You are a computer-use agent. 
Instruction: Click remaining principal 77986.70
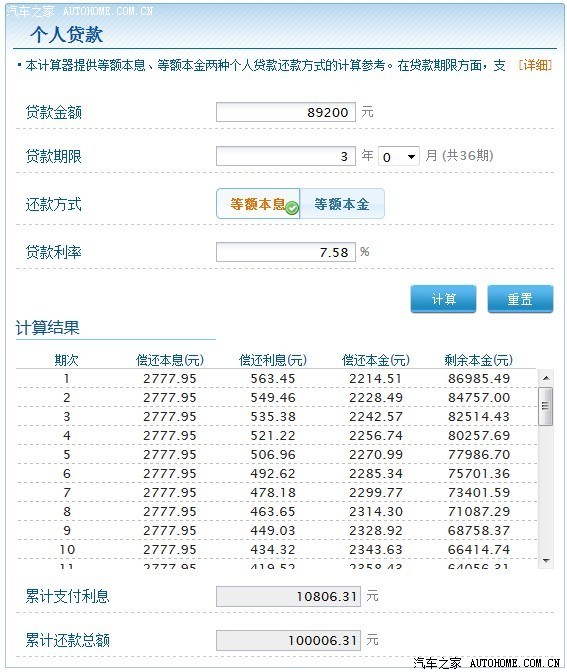pos(479,455)
